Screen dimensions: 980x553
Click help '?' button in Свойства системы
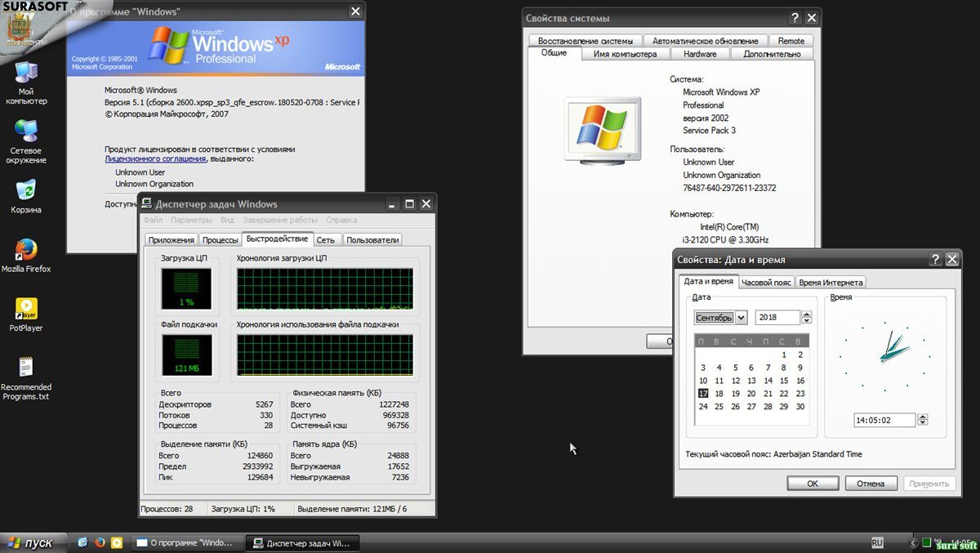coord(795,18)
